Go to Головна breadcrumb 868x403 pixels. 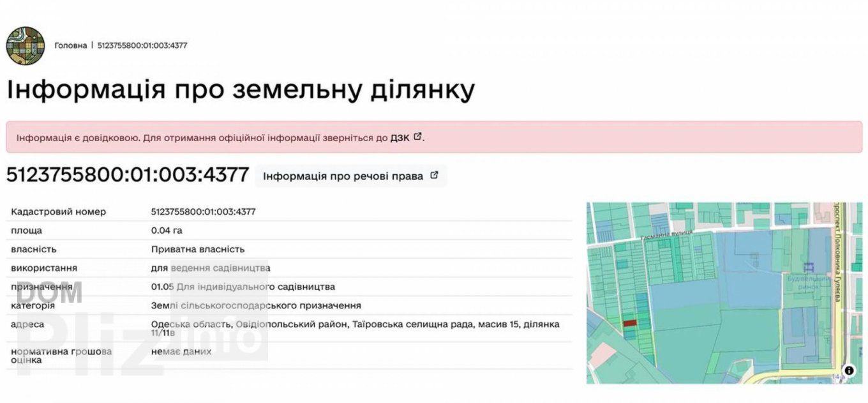pos(70,45)
